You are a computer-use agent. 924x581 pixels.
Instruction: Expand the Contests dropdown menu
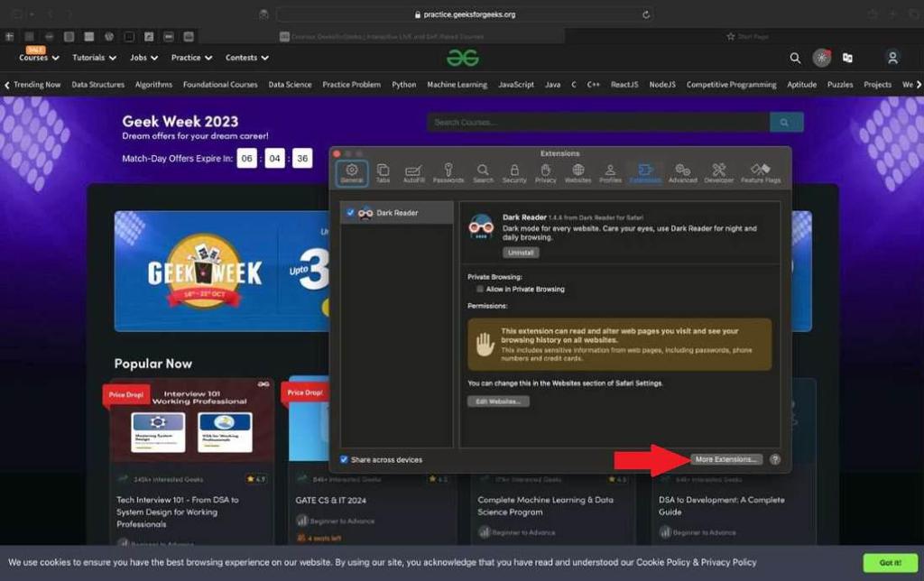pyautogui.click(x=247, y=58)
